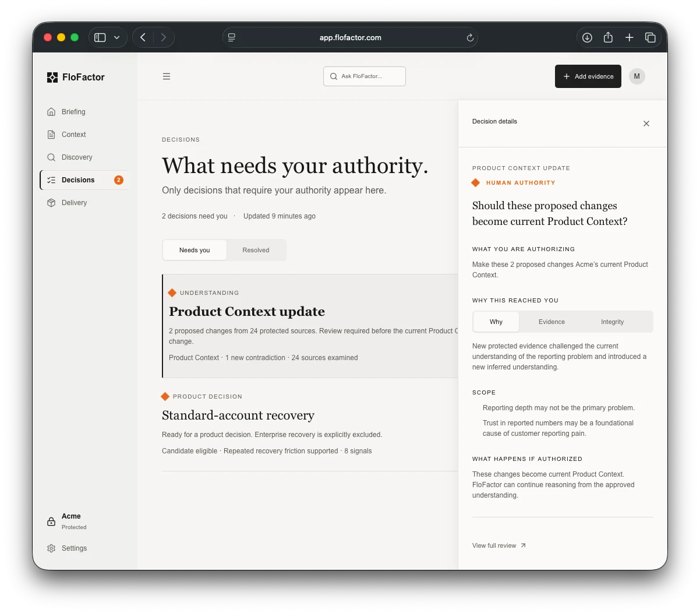Click the Add evidence button

(588, 76)
